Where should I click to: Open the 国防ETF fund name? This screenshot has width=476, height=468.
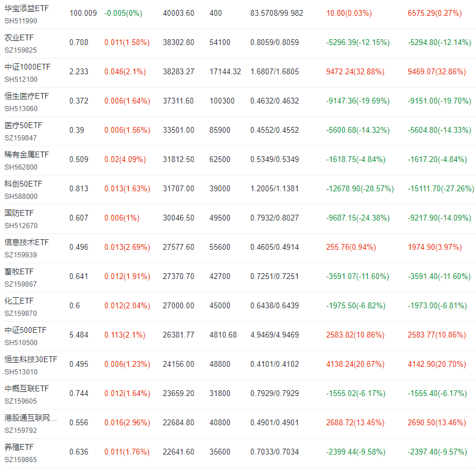pyautogui.click(x=19, y=213)
